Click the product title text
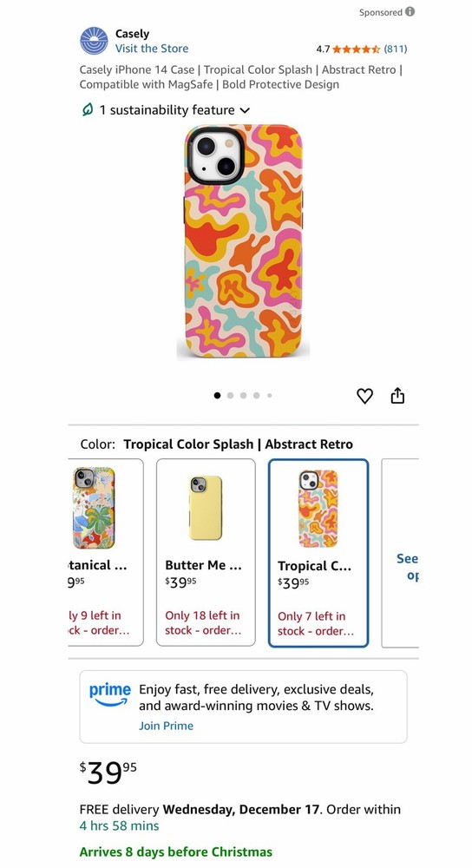Image resolution: width=472 pixels, height=868 pixels. [240, 77]
